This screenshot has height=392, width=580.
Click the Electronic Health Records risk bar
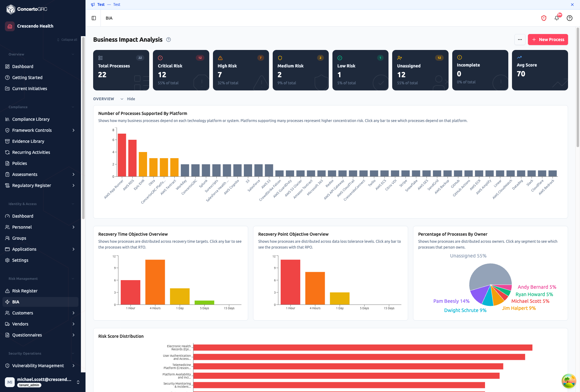(x=363, y=348)
